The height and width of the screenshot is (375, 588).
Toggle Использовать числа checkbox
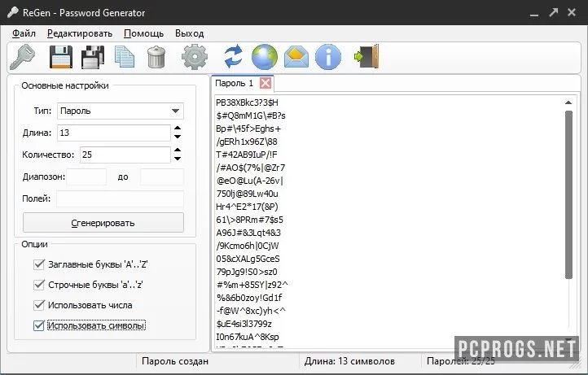39,305
